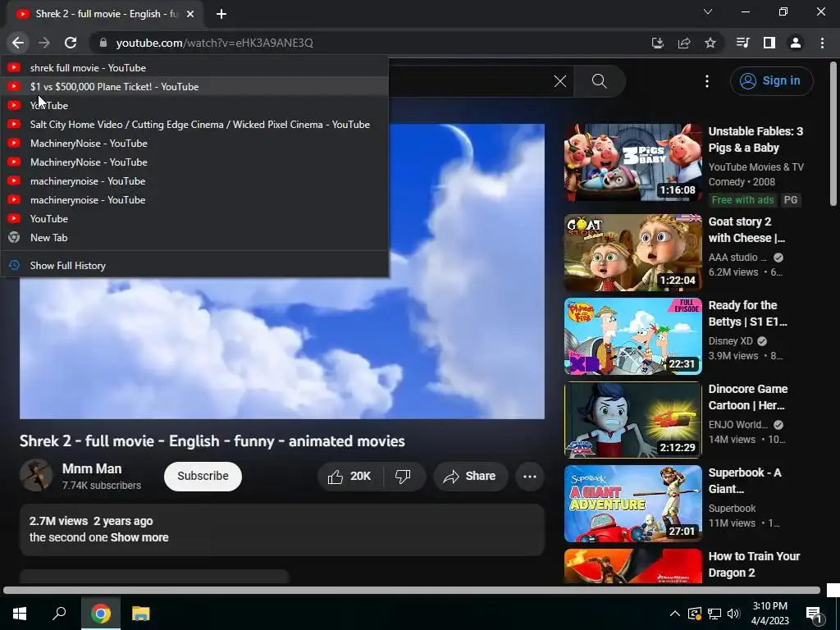Click the network tray icon
Screen dimensions: 840x630
(x=714, y=614)
